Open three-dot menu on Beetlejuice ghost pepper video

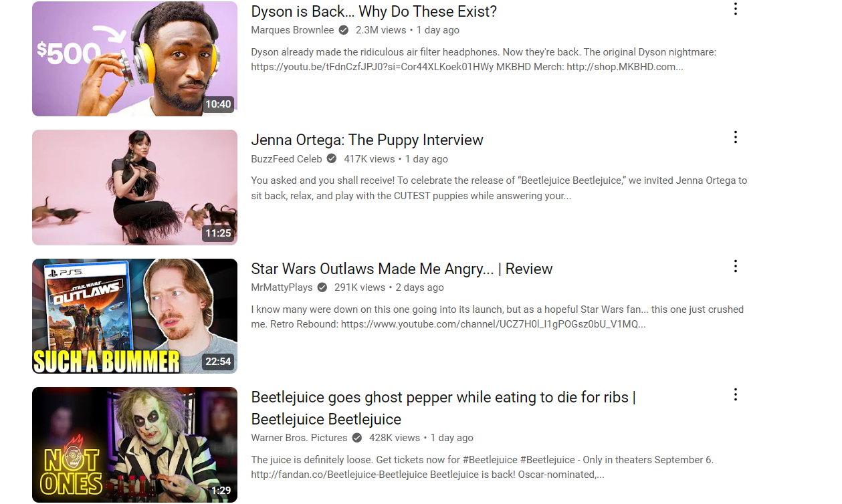(x=736, y=394)
